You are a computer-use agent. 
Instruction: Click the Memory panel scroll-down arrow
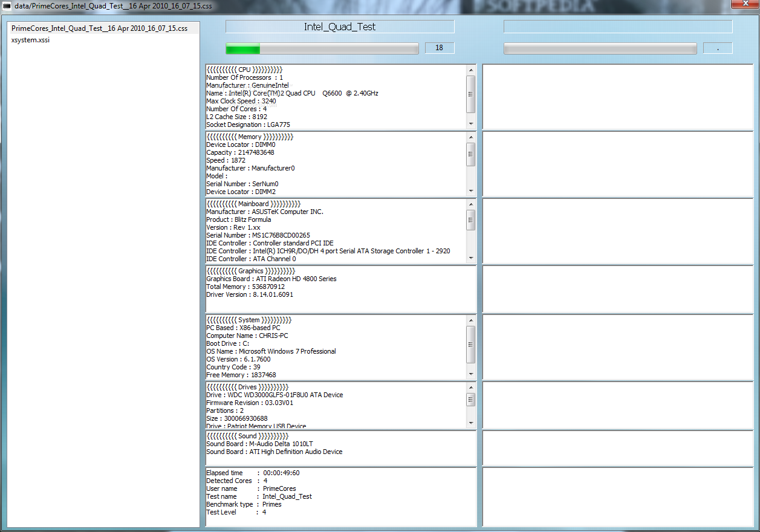click(471, 191)
